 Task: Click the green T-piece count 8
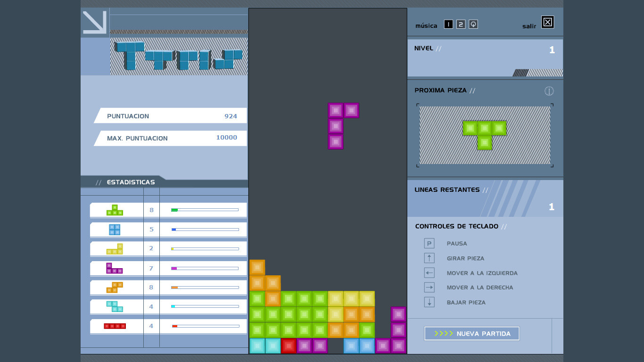tap(151, 210)
